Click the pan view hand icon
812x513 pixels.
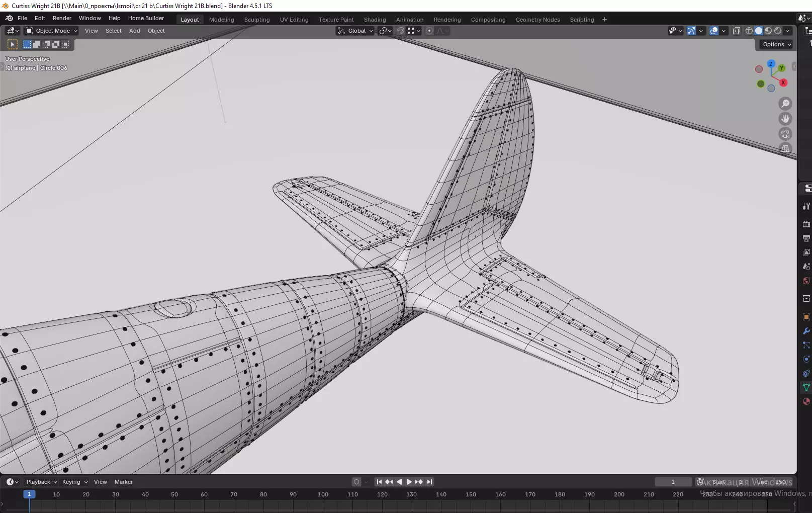tap(785, 119)
